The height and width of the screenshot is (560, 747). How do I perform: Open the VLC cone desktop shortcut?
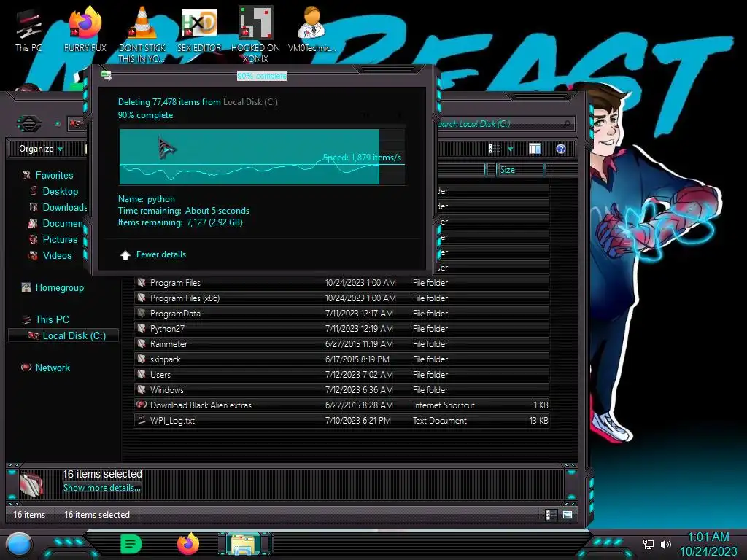[142, 34]
